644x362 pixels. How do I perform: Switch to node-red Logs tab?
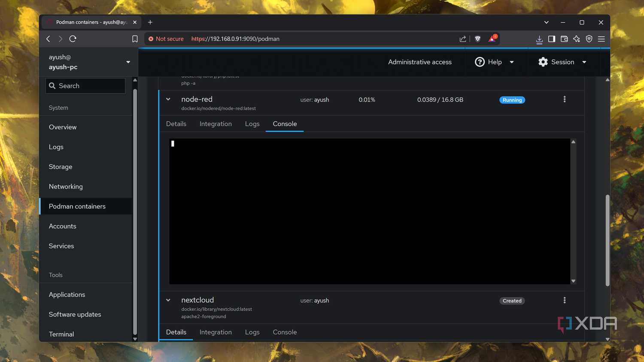(x=252, y=124)
